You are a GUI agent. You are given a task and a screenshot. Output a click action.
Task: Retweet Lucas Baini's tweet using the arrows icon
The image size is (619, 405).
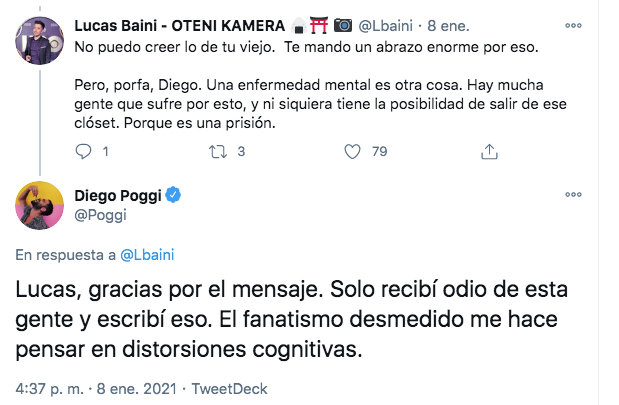216,152
